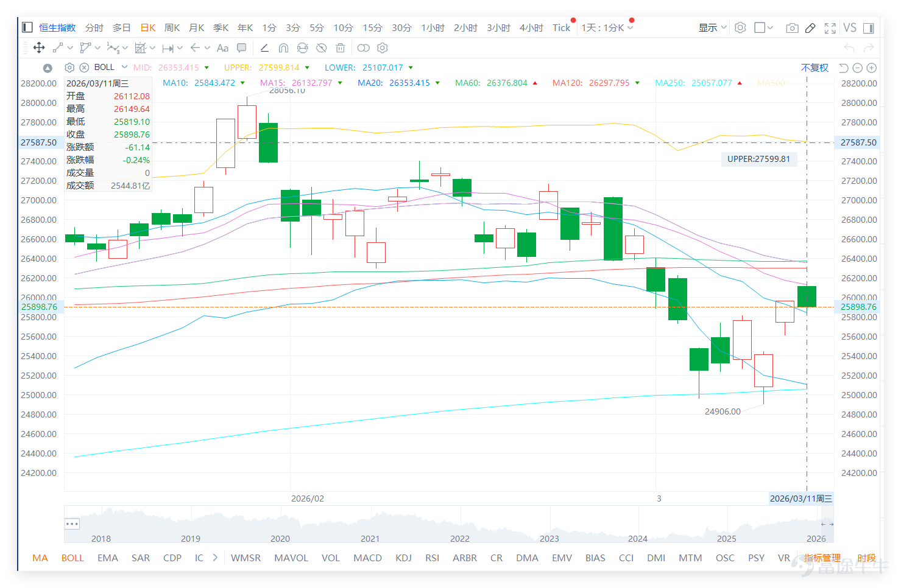901x588 pixels.
Task: Click the eraser/pen draw icon top right
Action: tap(810, 28)
